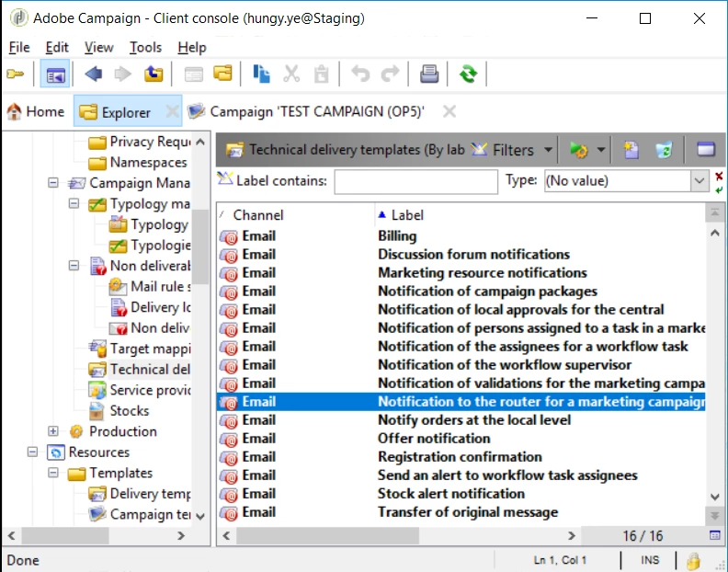This screenshot has height=572, width=728.
Task: Click the Undo arrow icon
Action: [360, 74]
